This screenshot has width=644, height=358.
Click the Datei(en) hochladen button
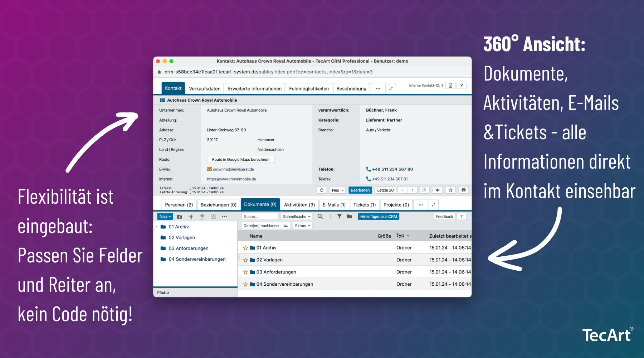coord(261,226)
